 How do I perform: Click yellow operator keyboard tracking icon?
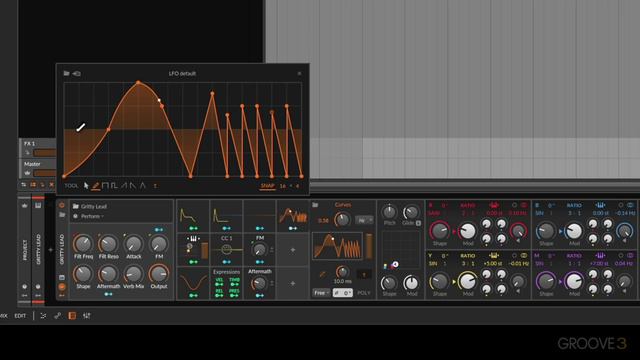494,256
